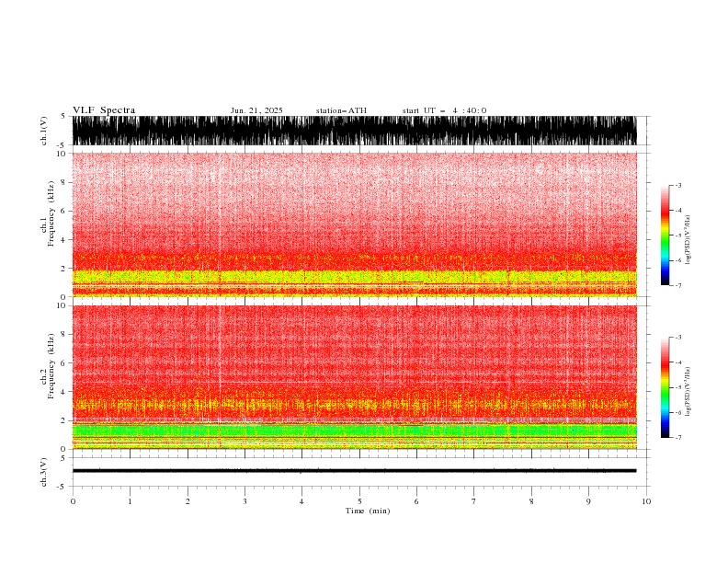Image resolution: width=728 pixels, height=563 pixels.
Task: Click the ch.2 "Frequency (kHz)" axis label
Action: (51, 366)
